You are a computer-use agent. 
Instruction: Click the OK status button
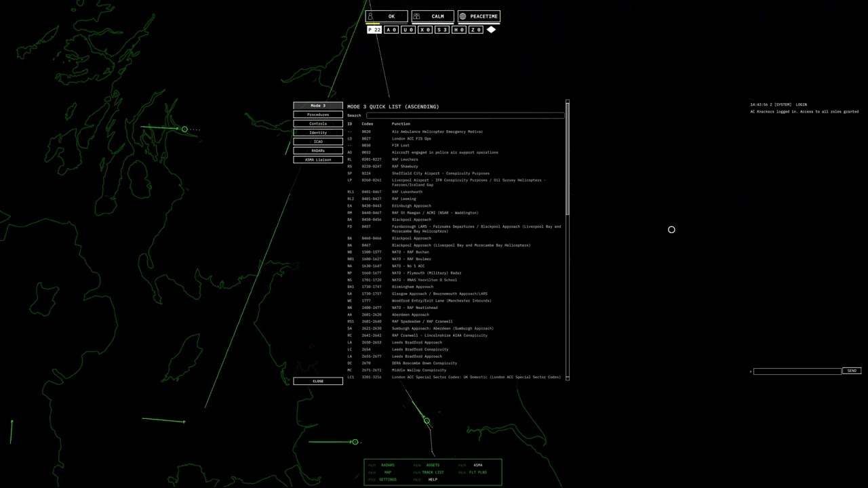[387, 16]
